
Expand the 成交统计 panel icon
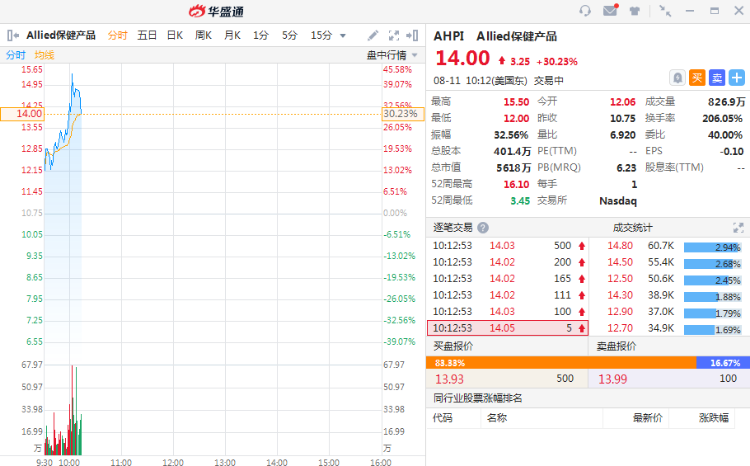(738, 228)
